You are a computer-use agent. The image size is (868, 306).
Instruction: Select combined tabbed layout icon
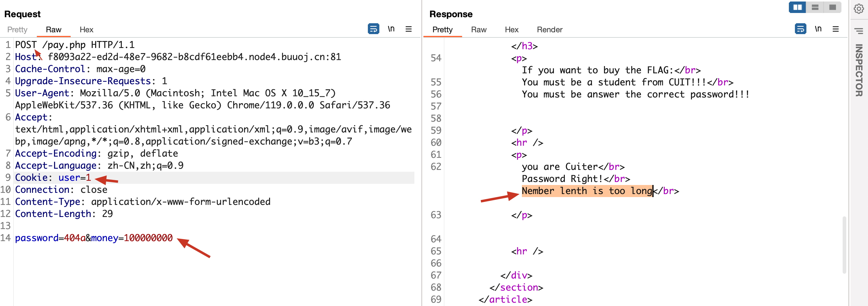tap(832, 7)
